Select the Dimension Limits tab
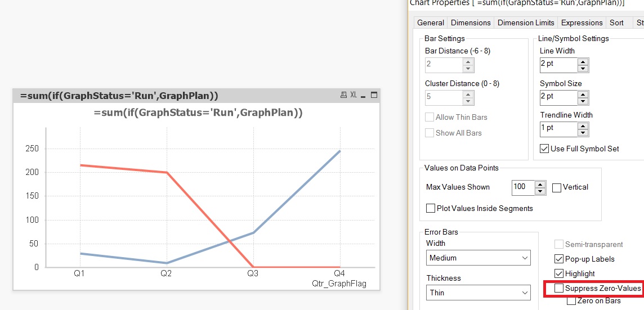Screen dimensions: 644x310 coord(526,23)
